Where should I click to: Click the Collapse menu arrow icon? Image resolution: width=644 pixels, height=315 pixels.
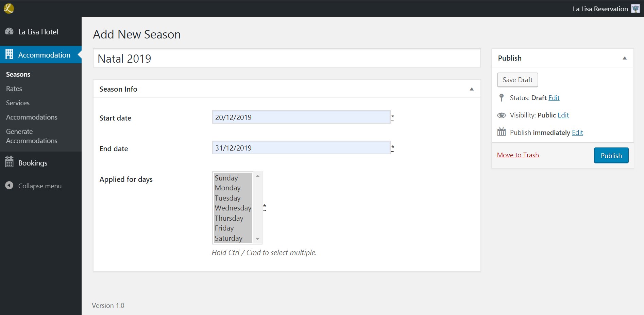click(x=9, y=186)
